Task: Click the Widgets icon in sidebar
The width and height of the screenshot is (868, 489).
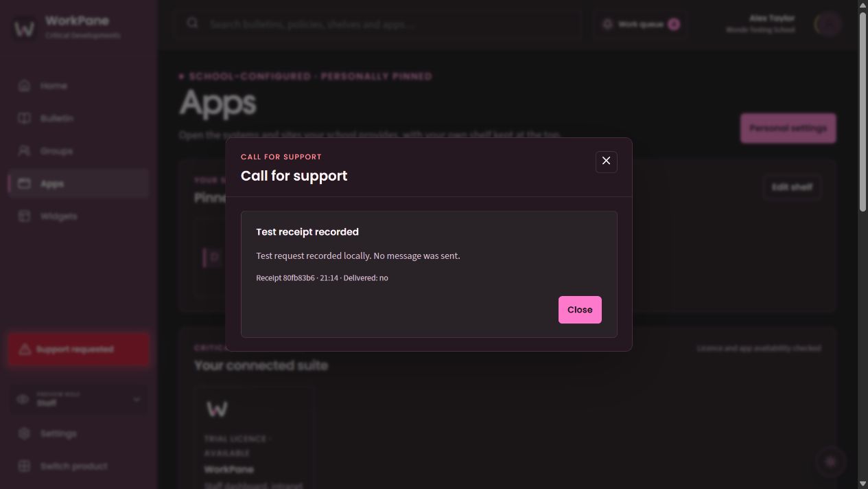Action: click(x=25, y=216)
